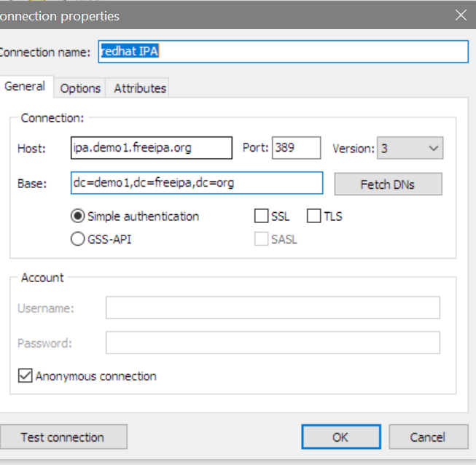Switch to the General tab

26,87
